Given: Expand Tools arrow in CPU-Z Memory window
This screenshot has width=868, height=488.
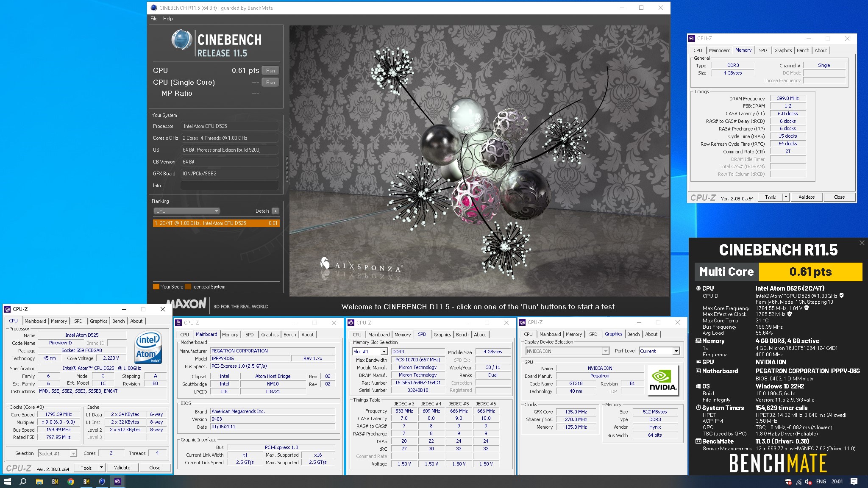Looking at the screenshot, I should [x=786, y=197].
